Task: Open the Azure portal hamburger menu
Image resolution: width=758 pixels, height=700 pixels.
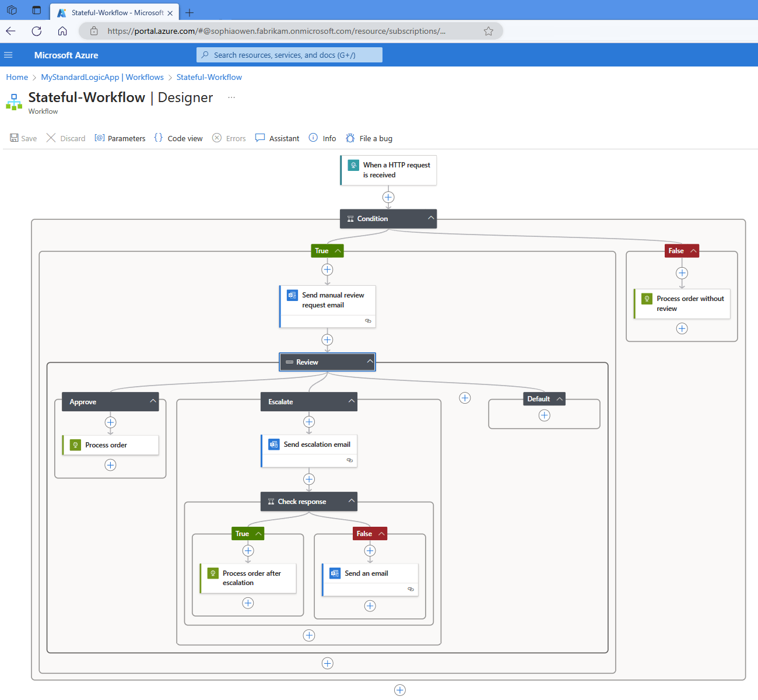Action: (x=8, y=55)
